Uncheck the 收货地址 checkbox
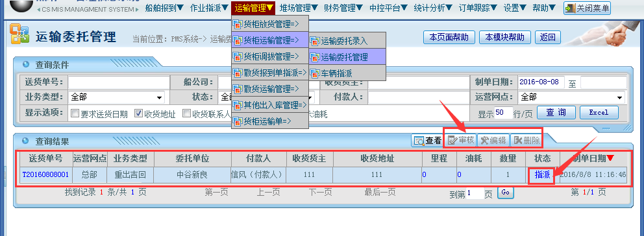The width and height of the screenshot is (644, 236). point(138,113)
